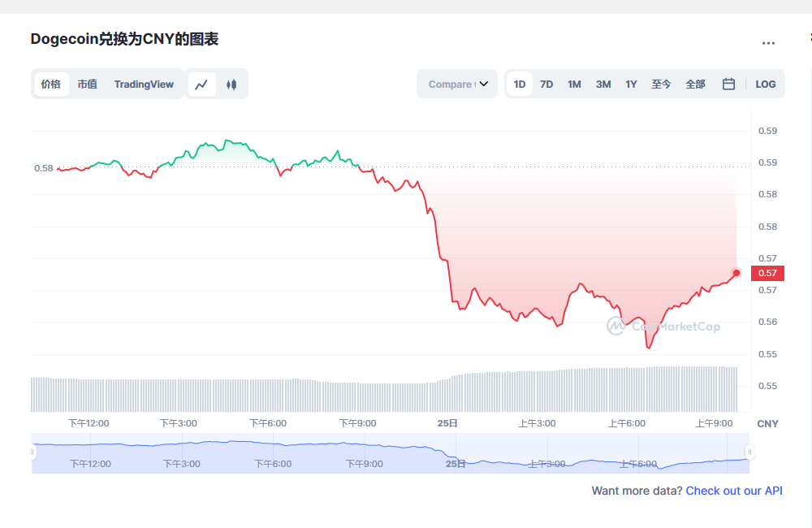Grab the left handle of the range navigator
812x528 pixels.
(x=32, y=452)
